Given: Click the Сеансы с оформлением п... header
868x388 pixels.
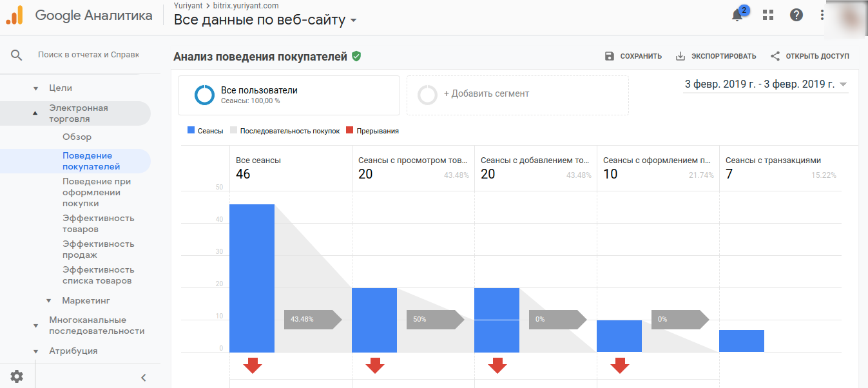Looking at the screenshot, I should [658, 160].
